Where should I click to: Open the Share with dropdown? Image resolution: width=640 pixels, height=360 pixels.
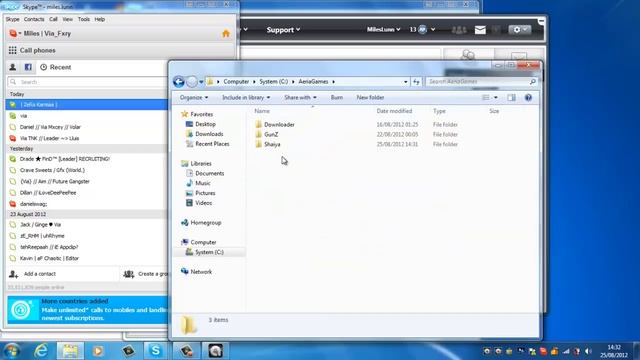(300, 98)
